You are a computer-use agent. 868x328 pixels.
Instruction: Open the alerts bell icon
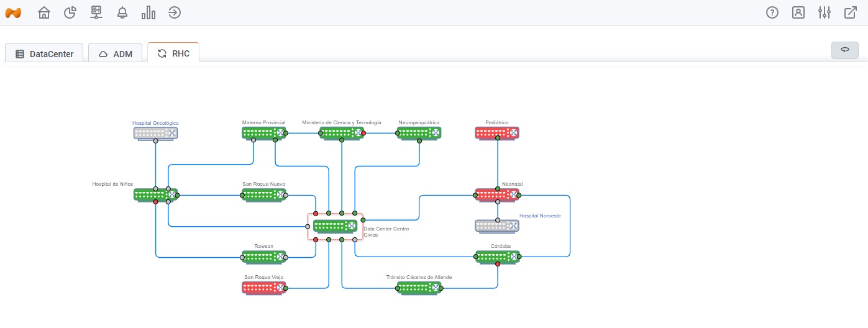pyautogui.click(x=122, y=12)
